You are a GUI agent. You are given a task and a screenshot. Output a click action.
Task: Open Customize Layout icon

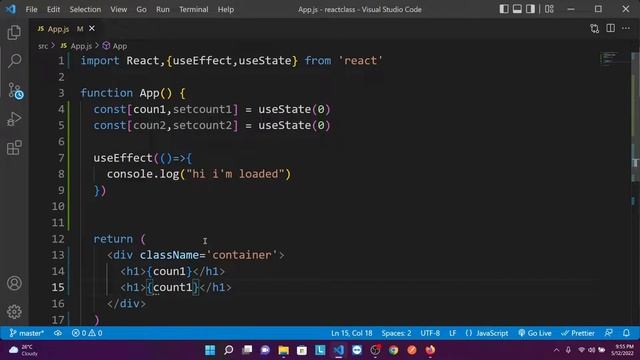[549, 9]
